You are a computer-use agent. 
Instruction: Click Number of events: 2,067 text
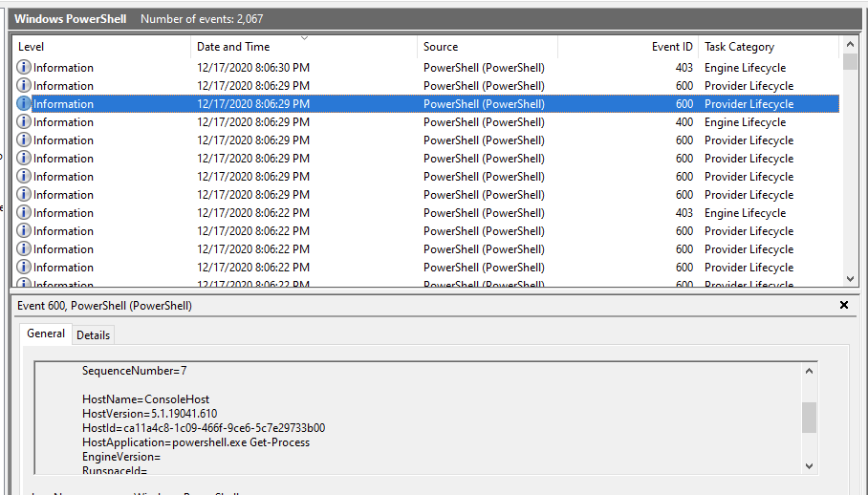202,19
